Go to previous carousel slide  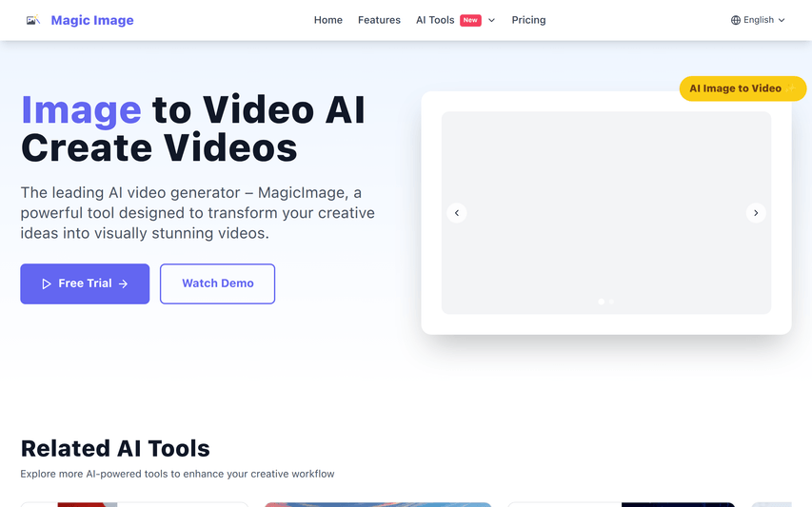click(x=457, y=213)
